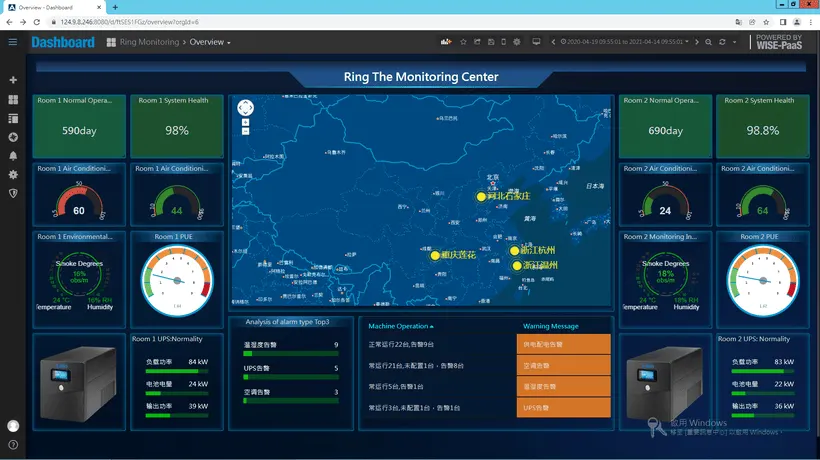This screenshot has height=460, width=820.
Task: Click the Room 1 UPS device image
Action: click(78, 384)
